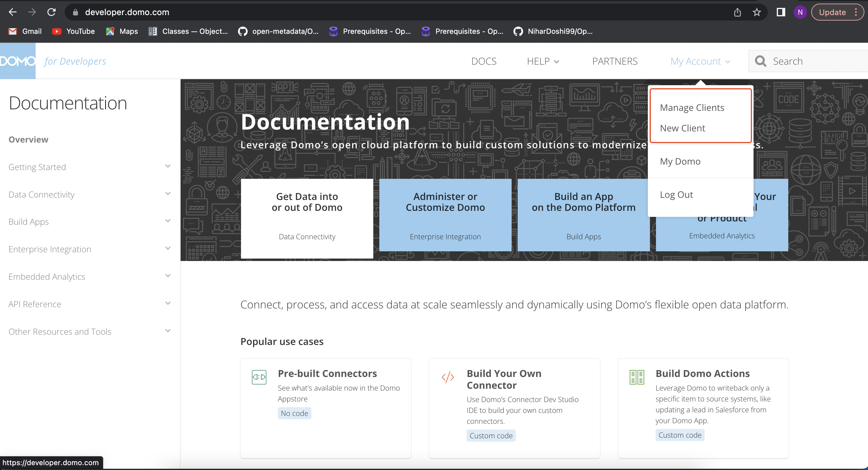Image resolution: width=868 pixels, height=470 pixels.
Task: Expand the Getting Started section
Action: point(168,166)
